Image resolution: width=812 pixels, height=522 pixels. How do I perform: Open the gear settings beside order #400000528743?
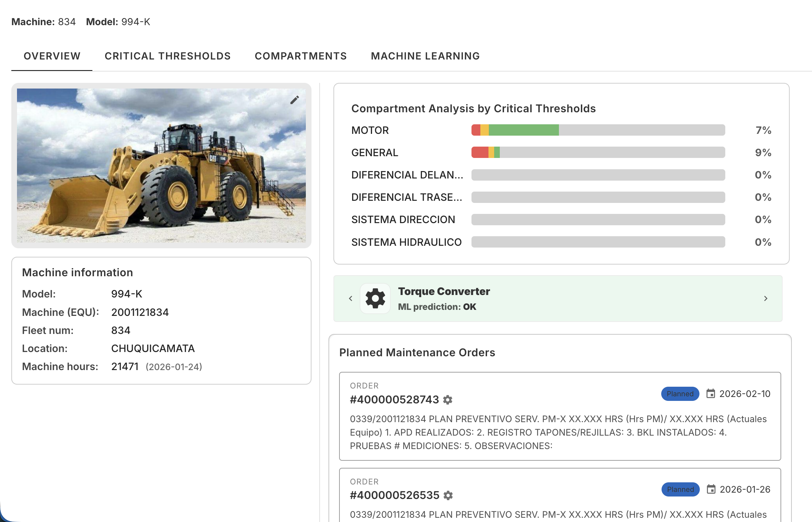[x=448, y=399]
